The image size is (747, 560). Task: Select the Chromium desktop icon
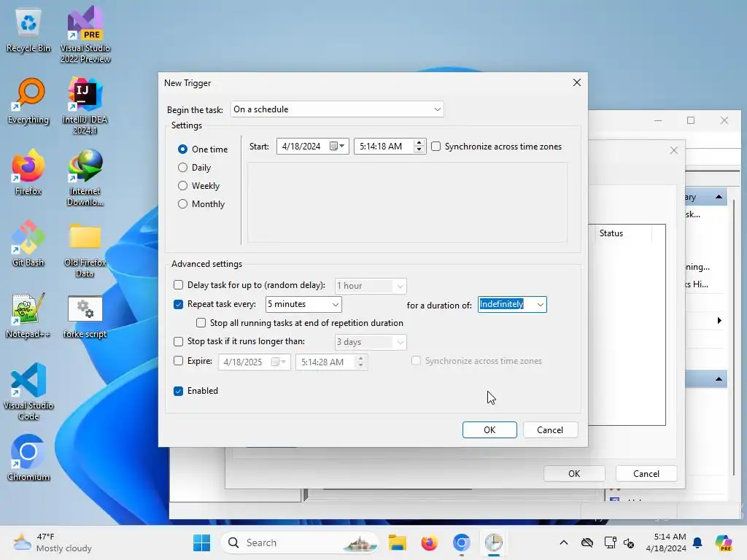click(x=28, y=458)
